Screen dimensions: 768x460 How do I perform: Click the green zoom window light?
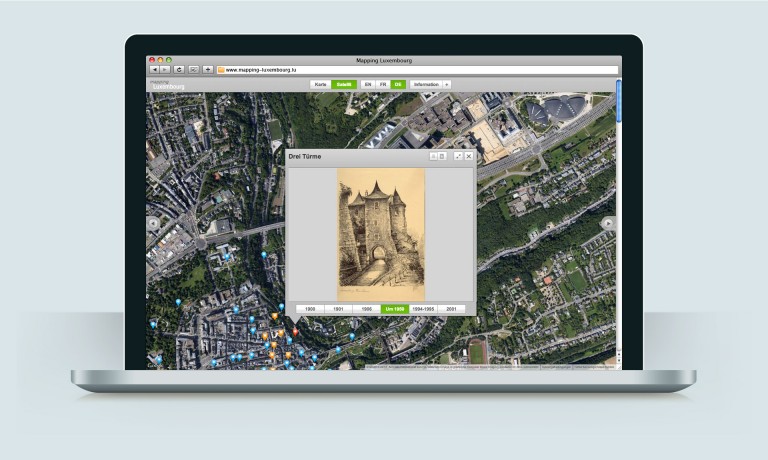[168, 60]
